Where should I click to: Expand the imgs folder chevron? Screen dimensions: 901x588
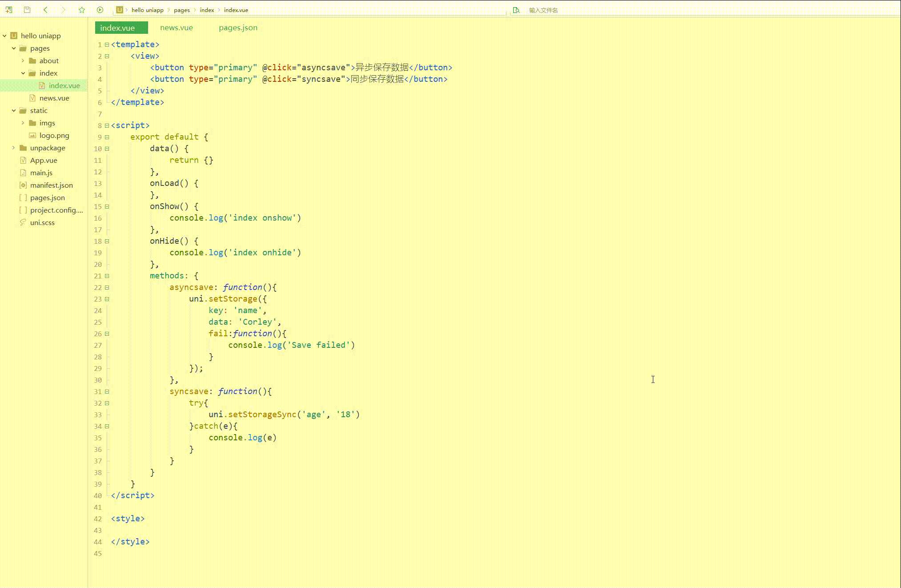click(x=23, y=123)
